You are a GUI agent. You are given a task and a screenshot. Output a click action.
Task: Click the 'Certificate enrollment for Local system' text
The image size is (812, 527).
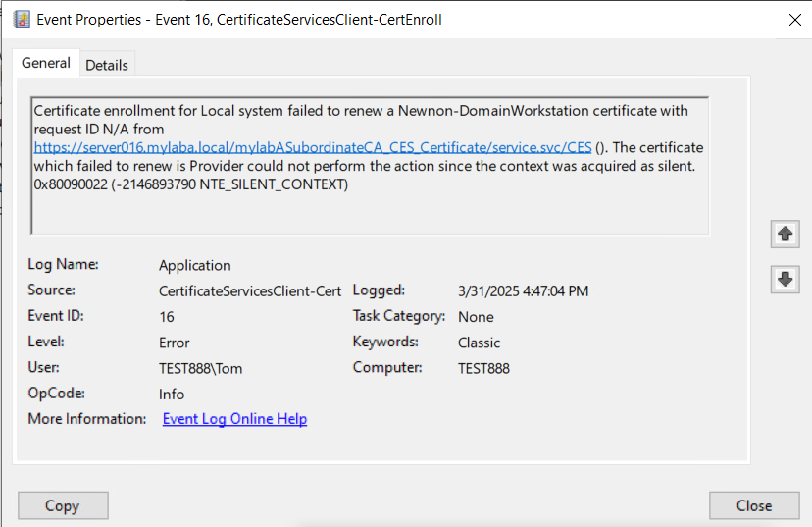pyautogui.click(x=158, y=111)
